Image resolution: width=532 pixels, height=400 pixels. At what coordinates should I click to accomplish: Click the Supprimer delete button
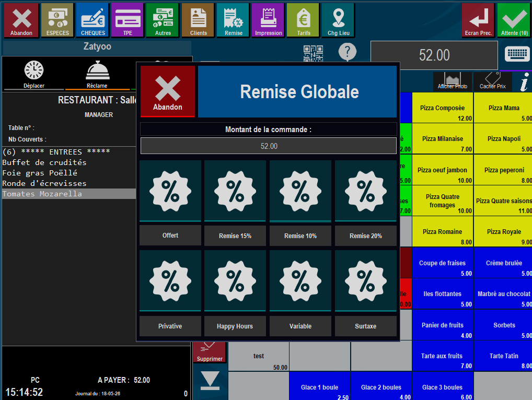210,352
